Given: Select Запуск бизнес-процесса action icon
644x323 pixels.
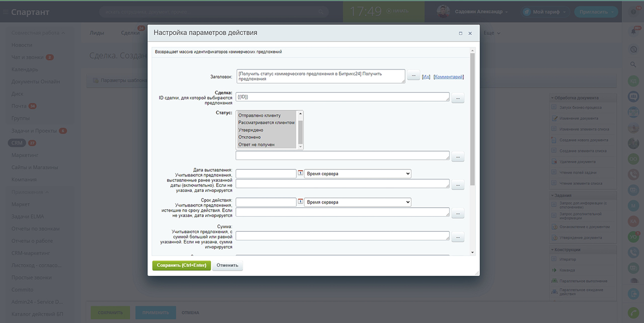Looking at the screenshot, I should [x=554, y=107].
